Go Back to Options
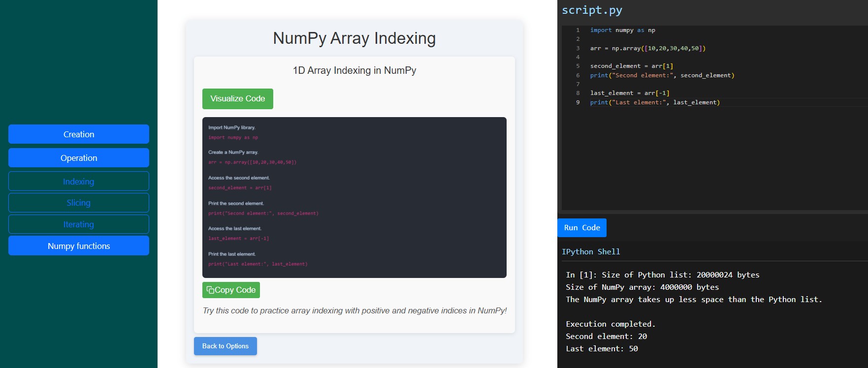The height and width of the screenshot is (368, 868). [225, 346]
